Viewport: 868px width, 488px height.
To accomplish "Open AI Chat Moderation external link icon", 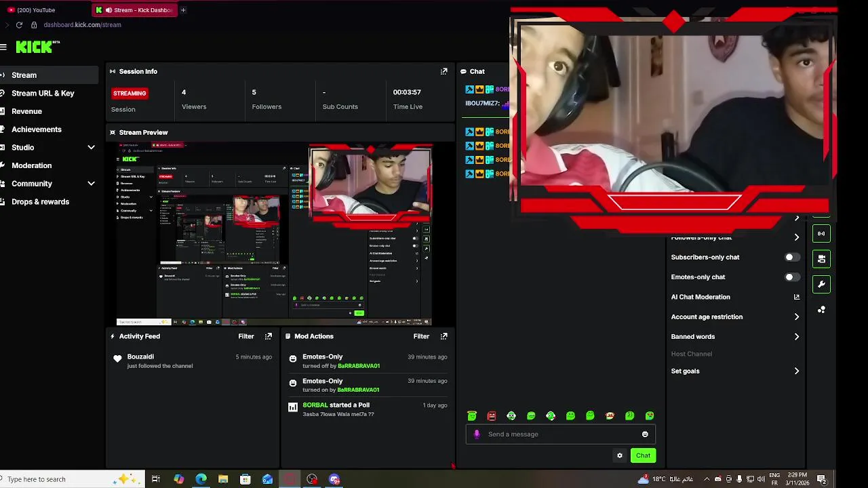I will click(x=797, y=297).
